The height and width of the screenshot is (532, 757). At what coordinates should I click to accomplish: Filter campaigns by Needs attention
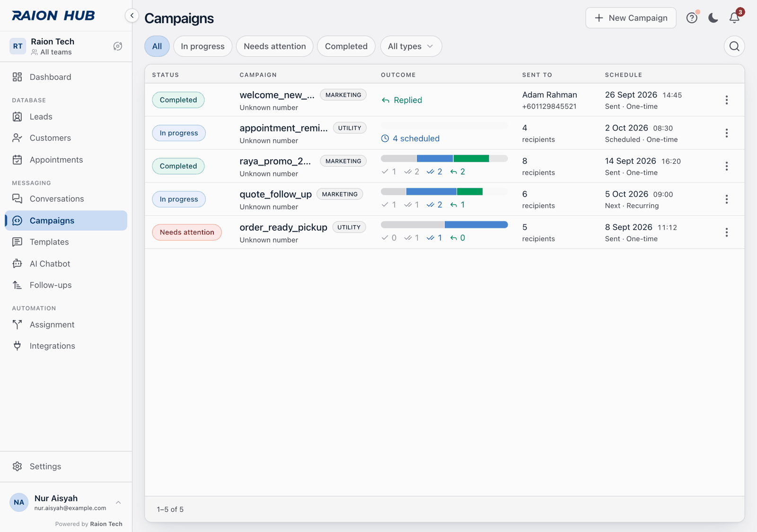tap(274, 46)
